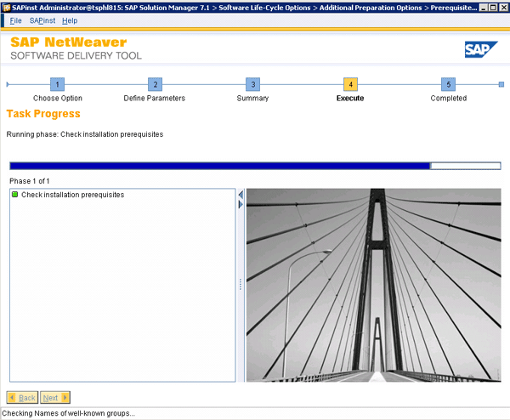Viewport: 510px width, 420px height.
Task: Click the 'SOFTWARE DELIVERY TOOL' subtitle
Action: pyautogui.click(x=76, y=55)
